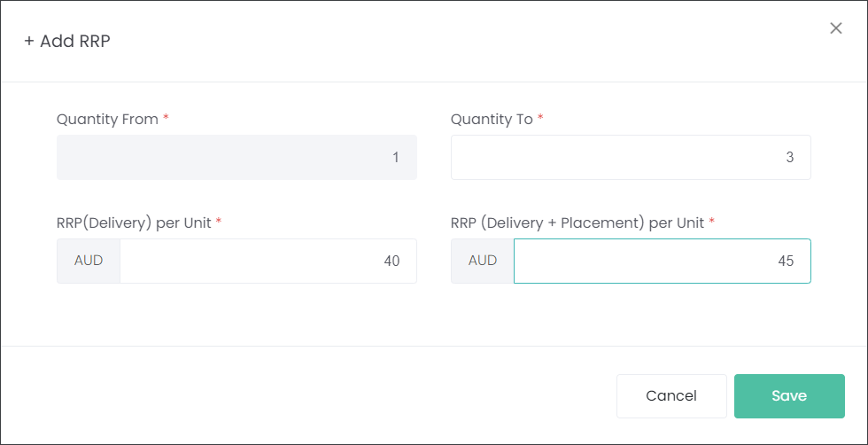Viewport: 868px width, 445px height.
Task: Click the AUD prefix beside RRP(Delivery) field
Action: (89, 261)
